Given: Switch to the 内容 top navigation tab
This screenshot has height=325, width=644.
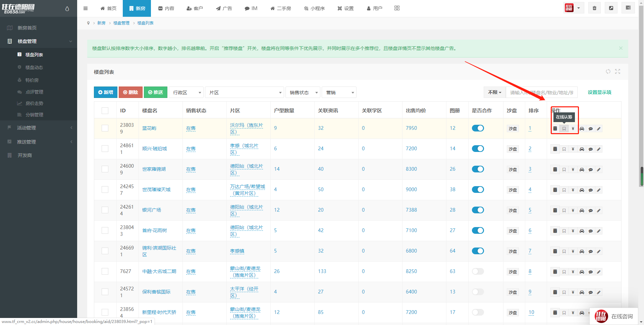Looking at the screenshot, I should coord(166,8).
